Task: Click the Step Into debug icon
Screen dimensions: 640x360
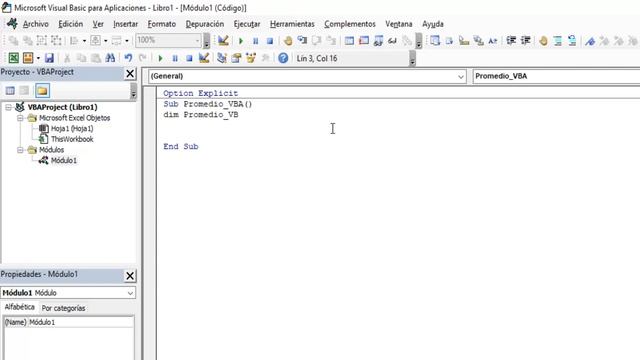Action: [x=302, y=40]
